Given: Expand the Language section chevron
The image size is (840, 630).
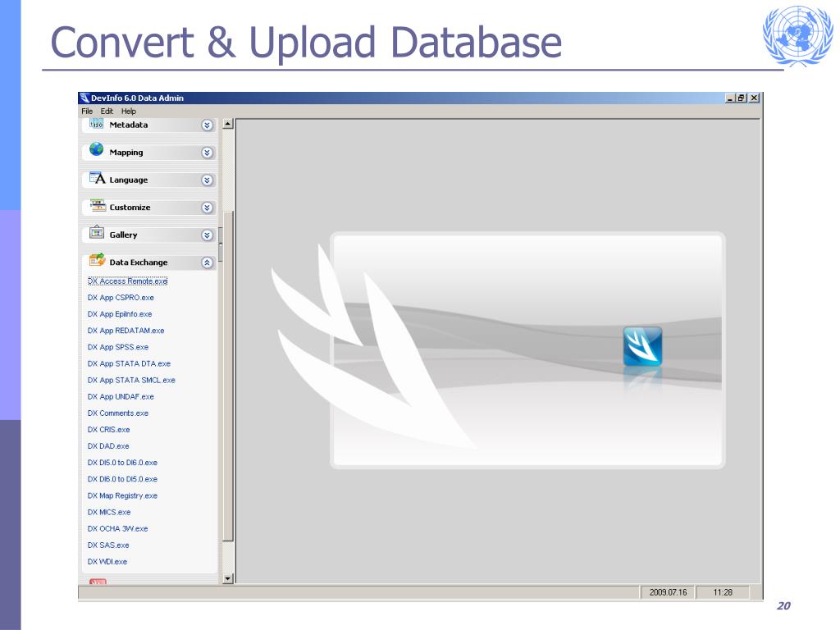Looking at the screenshot, I should 207,180.
